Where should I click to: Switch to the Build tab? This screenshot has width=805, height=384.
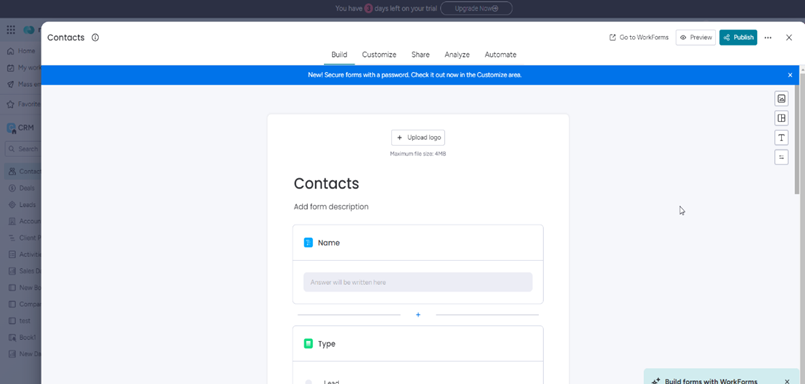339,54
